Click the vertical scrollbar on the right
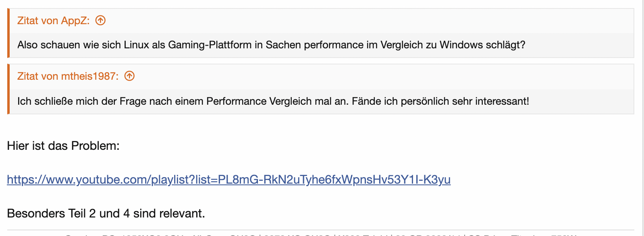 tap(642, 118)
